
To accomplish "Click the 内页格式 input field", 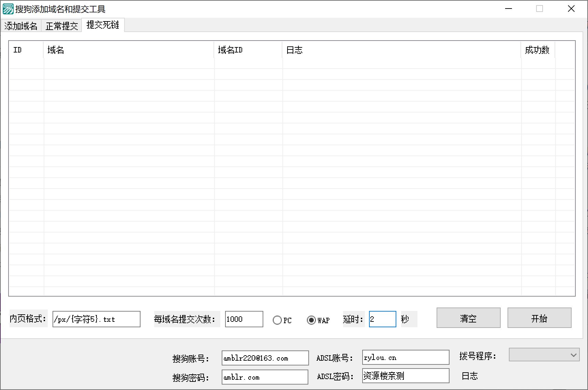I will pyautogui.click(x=96, y=319).
